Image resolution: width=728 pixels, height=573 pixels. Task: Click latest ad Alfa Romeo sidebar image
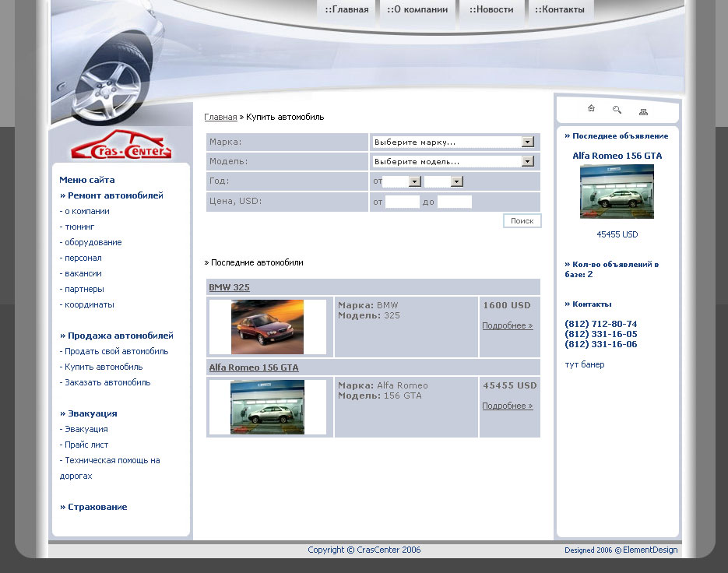617,192
